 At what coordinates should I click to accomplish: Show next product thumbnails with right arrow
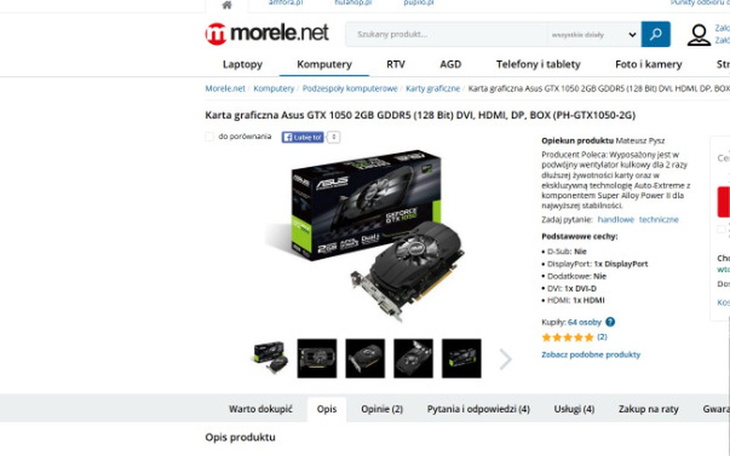[506, 359]
